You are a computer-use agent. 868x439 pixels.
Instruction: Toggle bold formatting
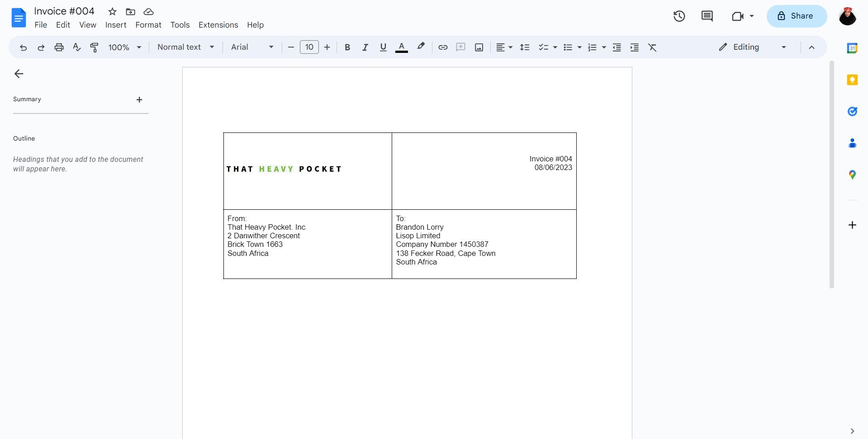(x=347, y=47)
